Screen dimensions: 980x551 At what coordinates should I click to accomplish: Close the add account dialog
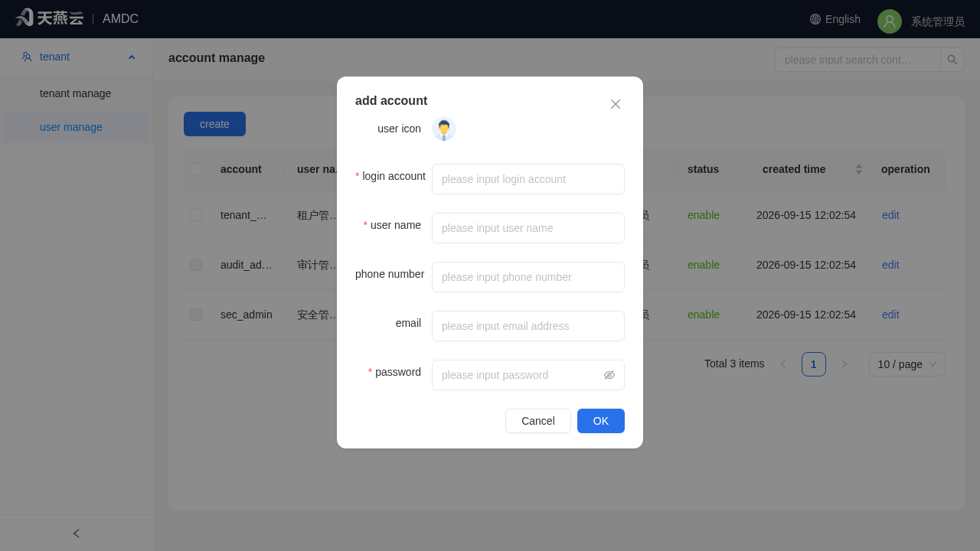click(616, 104)
